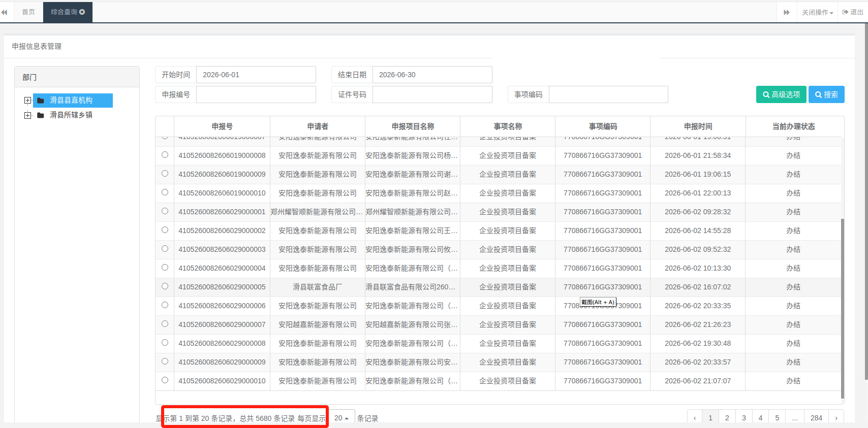This screenshot has height=428, width=868.
Task: Expand 滑县县直机构 tree node
Action: click(28, 101)
